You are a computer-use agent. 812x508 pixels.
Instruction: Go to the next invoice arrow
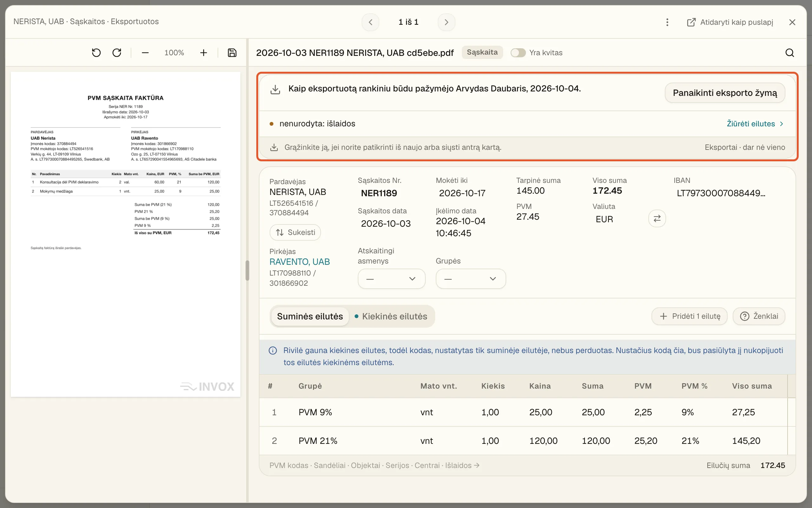pos(446,22)
